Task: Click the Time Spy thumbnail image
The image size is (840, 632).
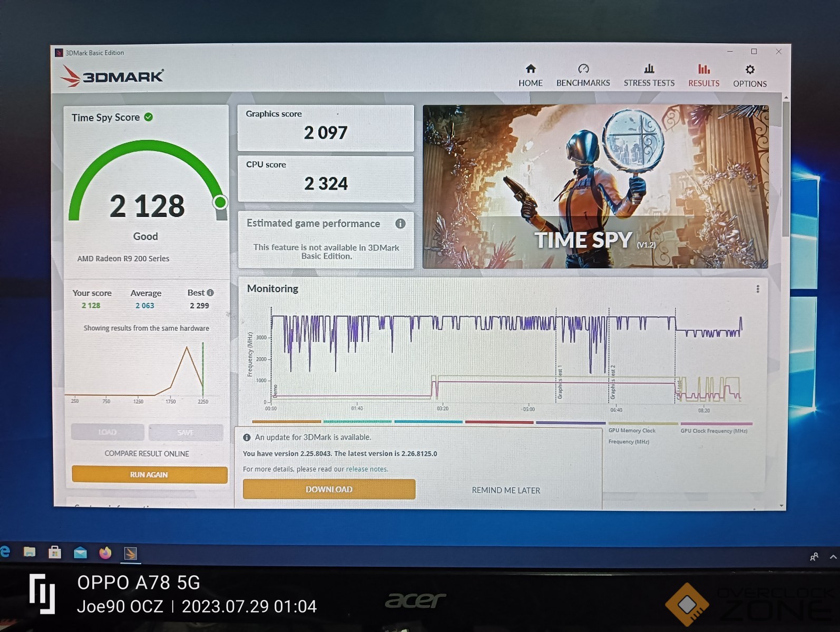Action: pos(595,186)
